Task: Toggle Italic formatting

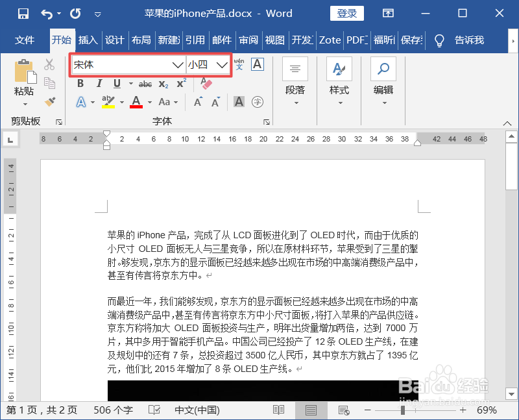Action: pyautogui.click(x=99, y=84)
